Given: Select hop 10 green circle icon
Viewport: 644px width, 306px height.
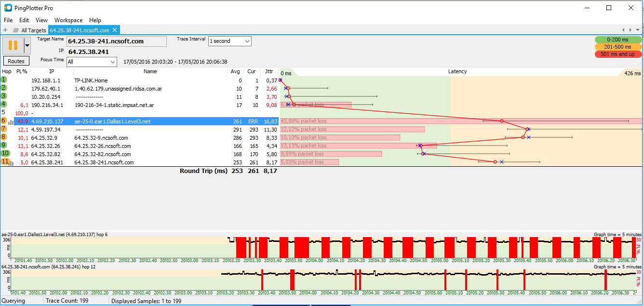Looking at the screenshot, I should click(4, 154).
